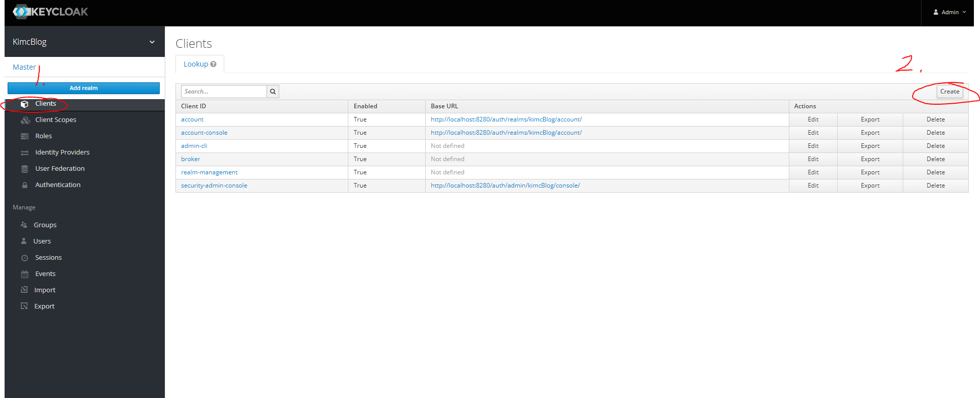980x398 pixels.
Task: Focus the client Search field
Action: pyautogui.click(x=224, y=91)
